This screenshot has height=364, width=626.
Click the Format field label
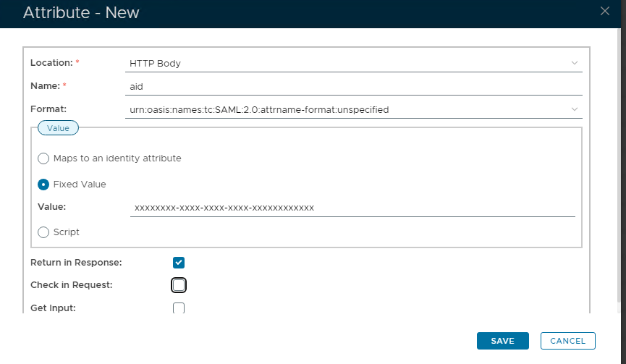coord(48,109)
